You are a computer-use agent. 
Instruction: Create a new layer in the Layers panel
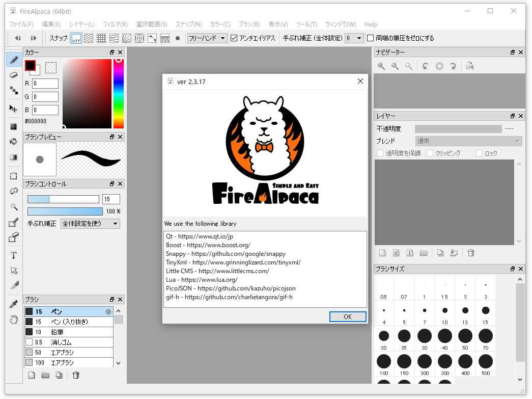382,253
